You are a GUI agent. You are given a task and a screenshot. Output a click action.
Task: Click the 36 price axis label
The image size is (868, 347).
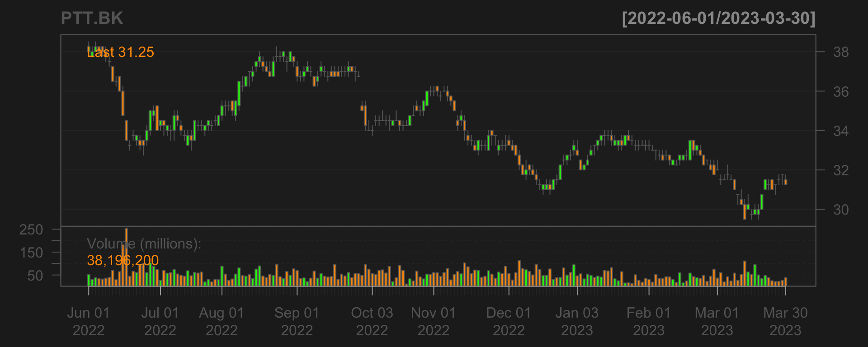(x=841, y=92)
